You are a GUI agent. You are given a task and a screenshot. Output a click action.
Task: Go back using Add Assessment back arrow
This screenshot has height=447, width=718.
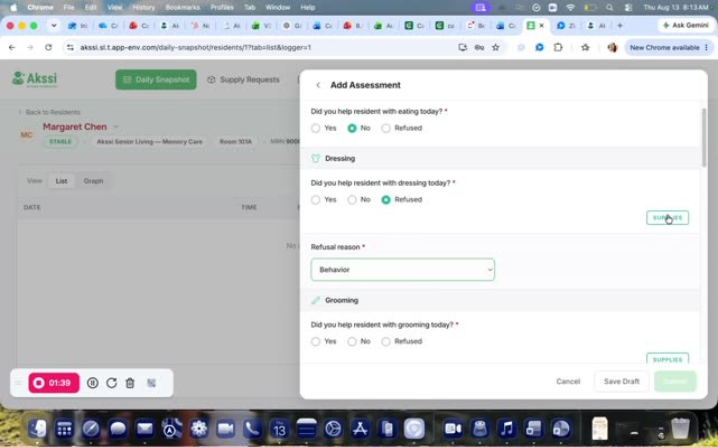click(x=318, y=85)
